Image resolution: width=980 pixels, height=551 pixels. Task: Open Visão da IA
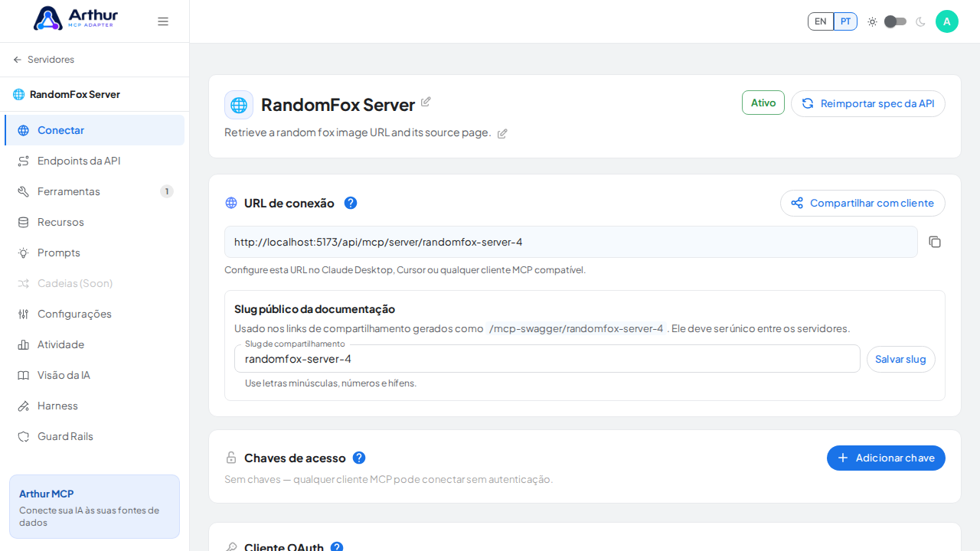coord(94,375)
